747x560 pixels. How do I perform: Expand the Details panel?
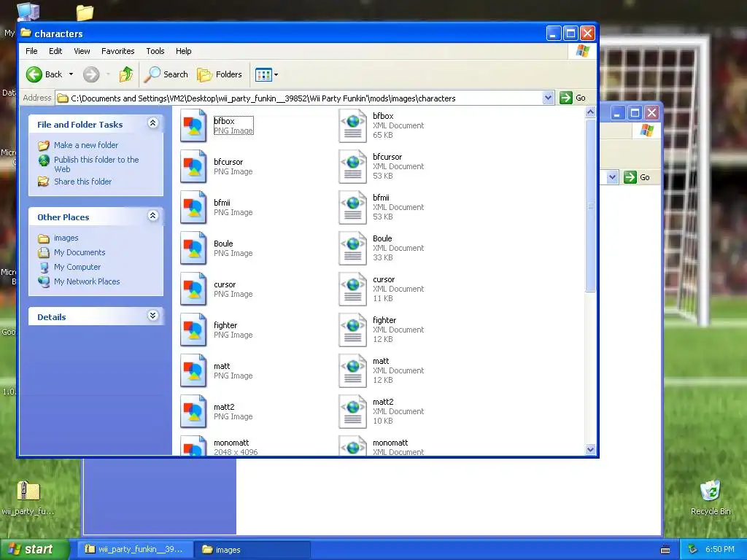coord(153,316)
